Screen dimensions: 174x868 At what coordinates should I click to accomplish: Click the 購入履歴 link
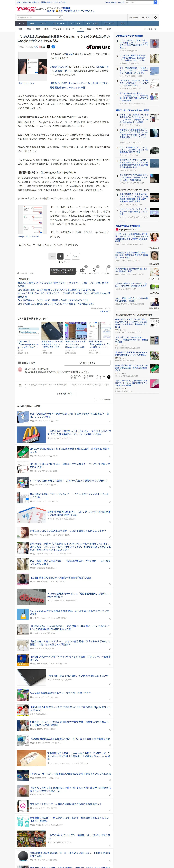pos(146,18)
